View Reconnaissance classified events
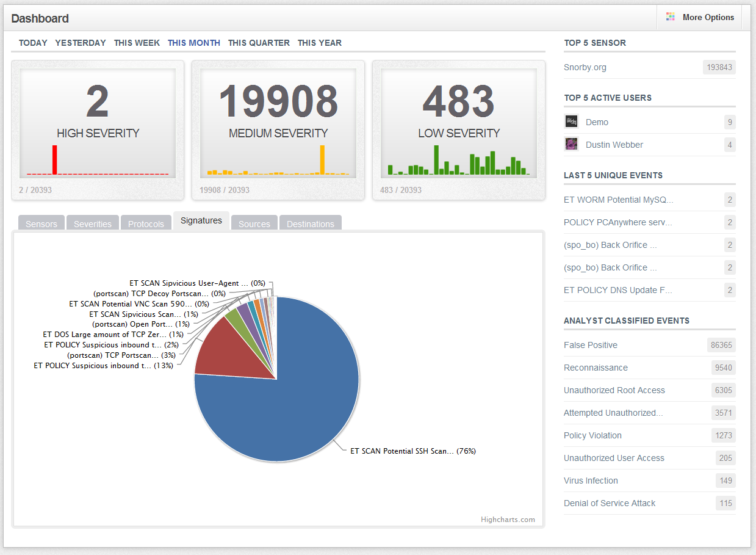This screenshot has width=756, height=555. coord(596,368)
